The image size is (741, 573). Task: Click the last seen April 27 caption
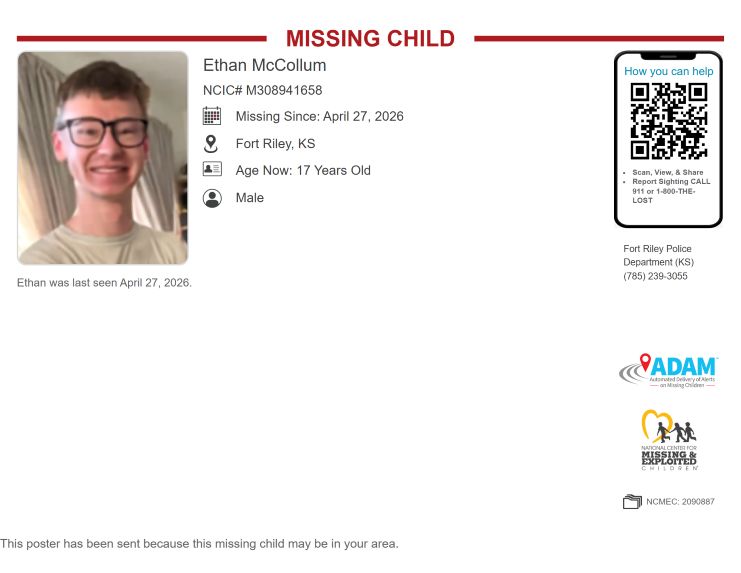[104, 283]
